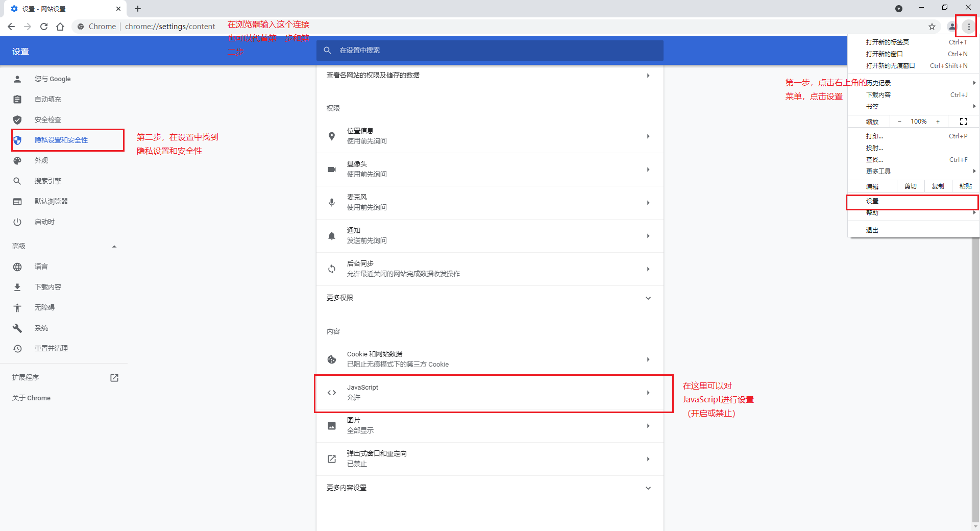Open the 摄像头 camera permission icon
Screen dimensions: 980x531
click(x=332, y=168)
